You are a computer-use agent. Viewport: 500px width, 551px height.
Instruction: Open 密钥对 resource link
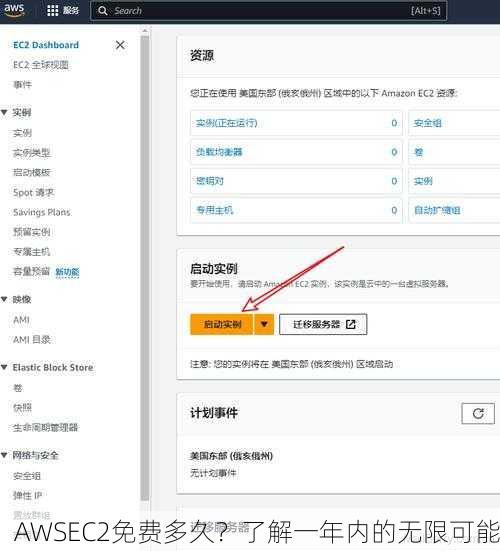tap(210, 181)
